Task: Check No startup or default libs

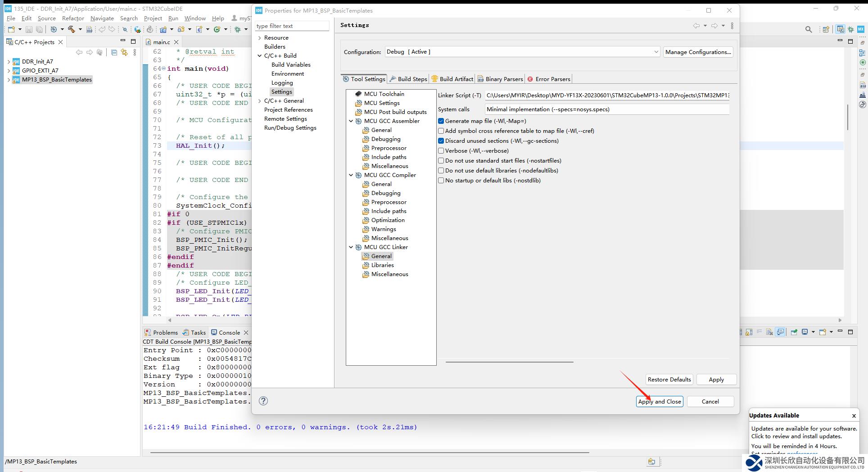Action: (x=441, y=181)
